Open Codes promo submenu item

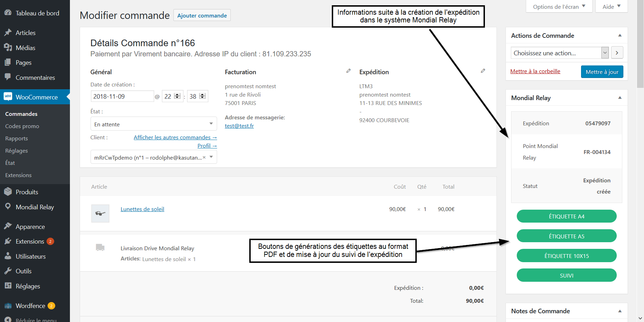[x=22, y=126]
